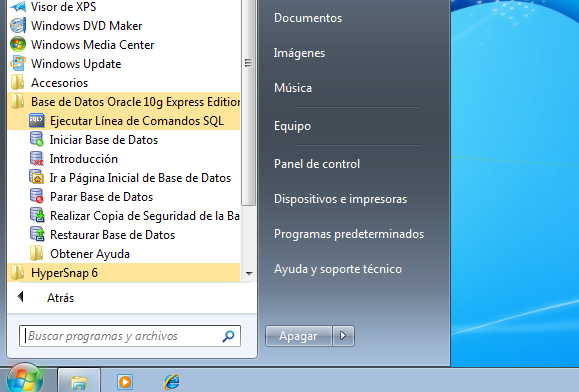Viewport: 579px width, 392px height.
Task: Click the search magnifier icon
Action: (x=228, y=336)
